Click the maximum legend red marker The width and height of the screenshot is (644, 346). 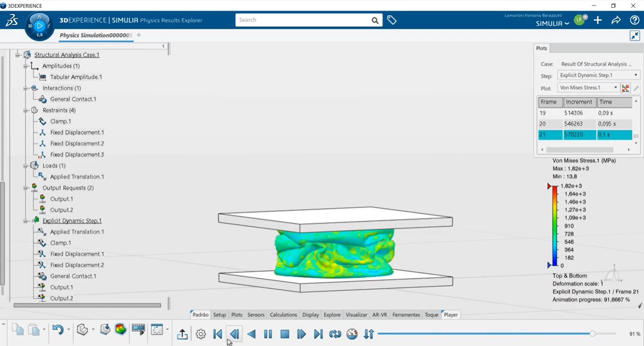tap(550, 186)
